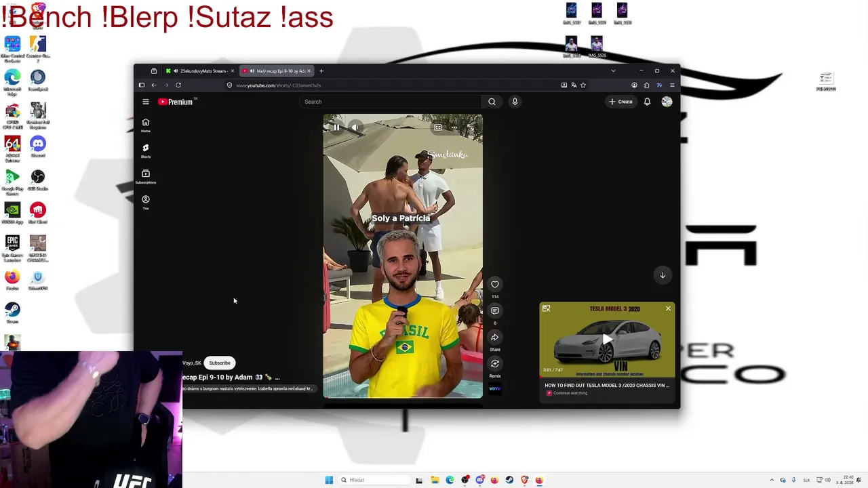Open Firefox desktop shortcut
This screenshot has height=488, width=868.
pos(12,280)
